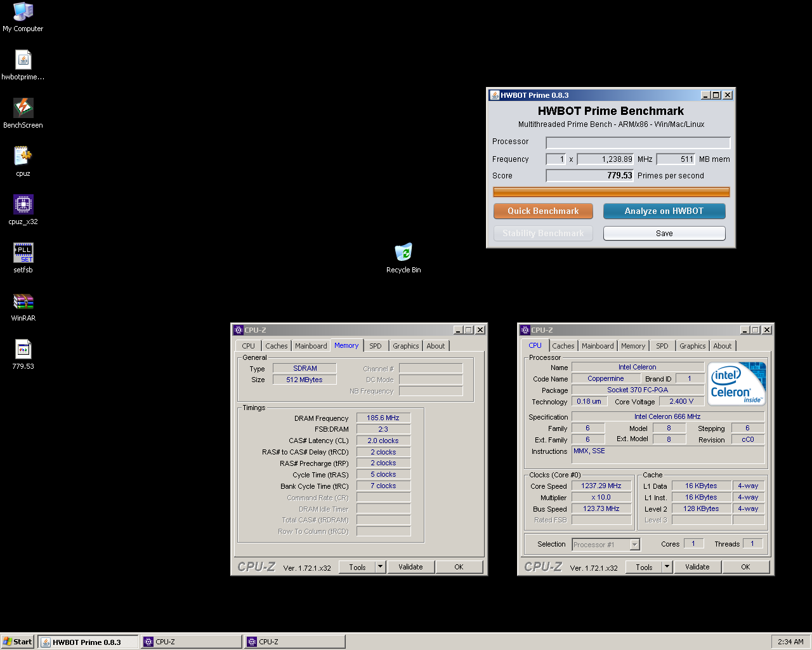Click the CAS# Latency value 2.0 clocks
Viewport: 812px width, 650px height.
(x=383, y=441)
